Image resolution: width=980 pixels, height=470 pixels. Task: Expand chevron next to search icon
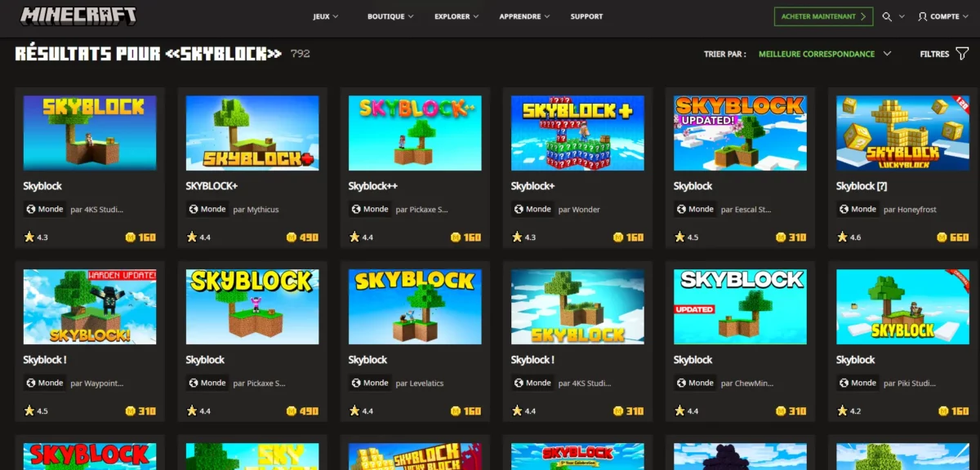tap(902, 16)
